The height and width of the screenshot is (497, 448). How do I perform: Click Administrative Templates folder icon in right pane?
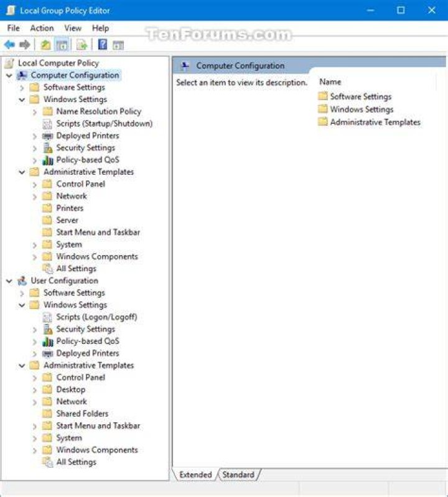(323, 122)
